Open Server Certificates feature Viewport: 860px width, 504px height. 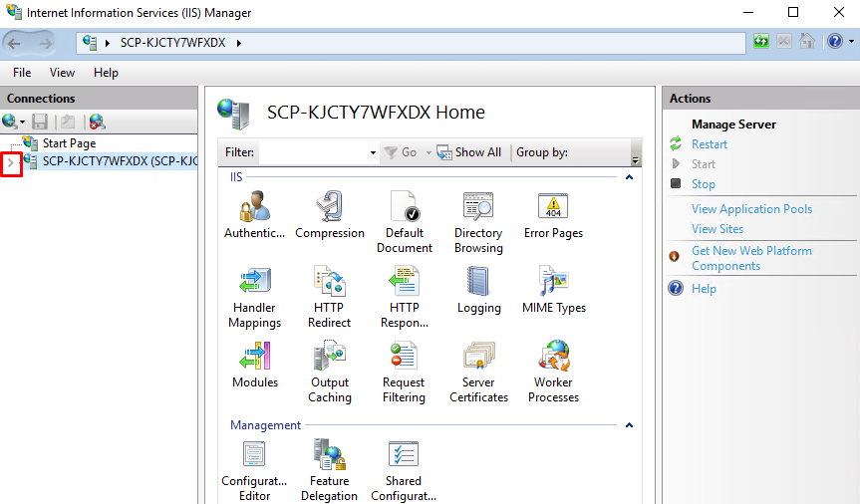[x=478, y=372]
